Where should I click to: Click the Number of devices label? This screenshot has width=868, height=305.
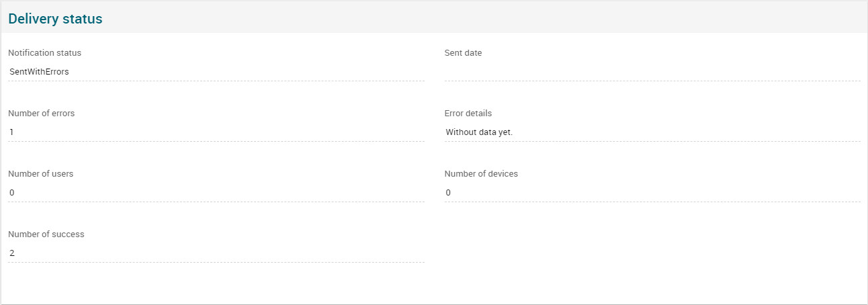coord(481,173)
